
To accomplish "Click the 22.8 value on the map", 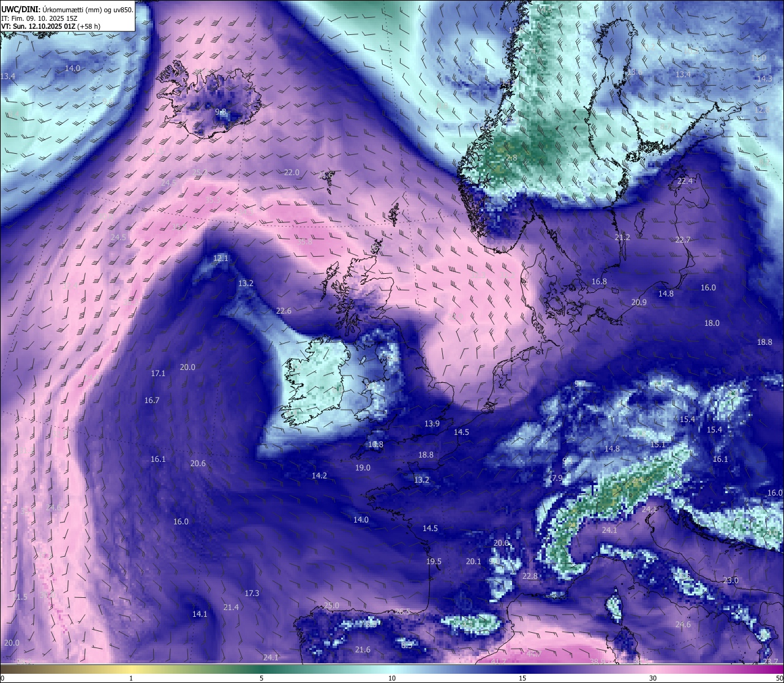I will [x=530, y=576].
